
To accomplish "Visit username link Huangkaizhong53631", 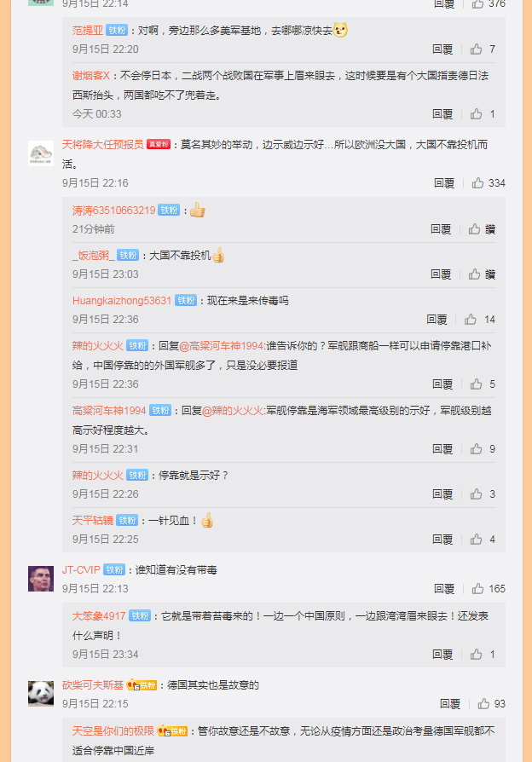I will (122, 300).
